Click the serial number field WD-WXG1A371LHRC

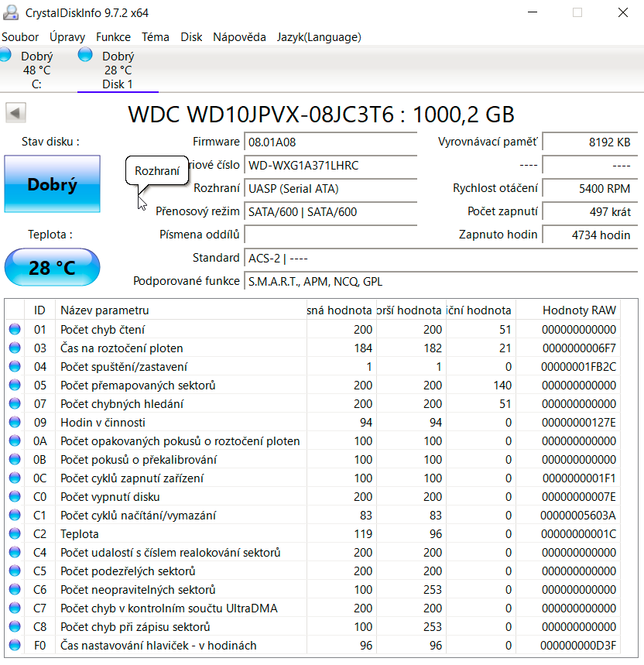click(331, 166)
